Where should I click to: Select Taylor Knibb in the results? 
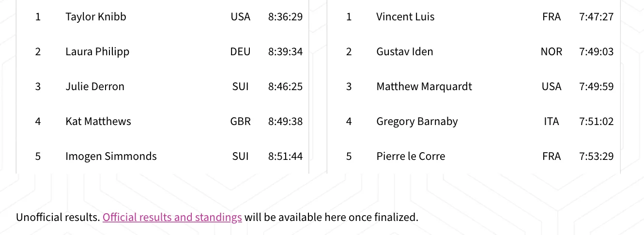point(96,16)
